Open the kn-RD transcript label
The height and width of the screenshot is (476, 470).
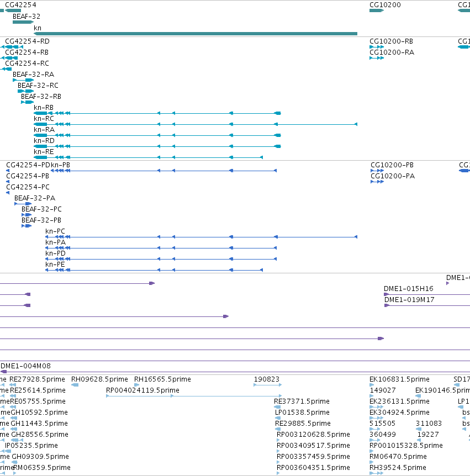[x=44, y=141]
